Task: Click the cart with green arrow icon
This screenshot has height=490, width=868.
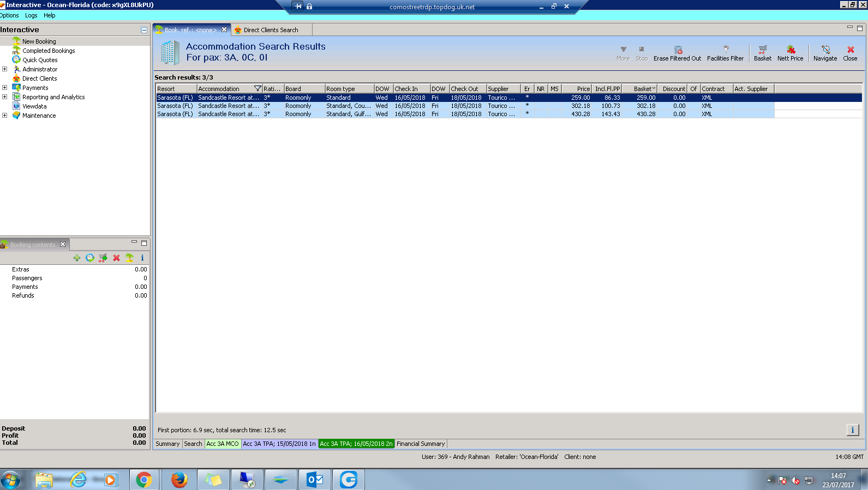Action: coord(103,258)
